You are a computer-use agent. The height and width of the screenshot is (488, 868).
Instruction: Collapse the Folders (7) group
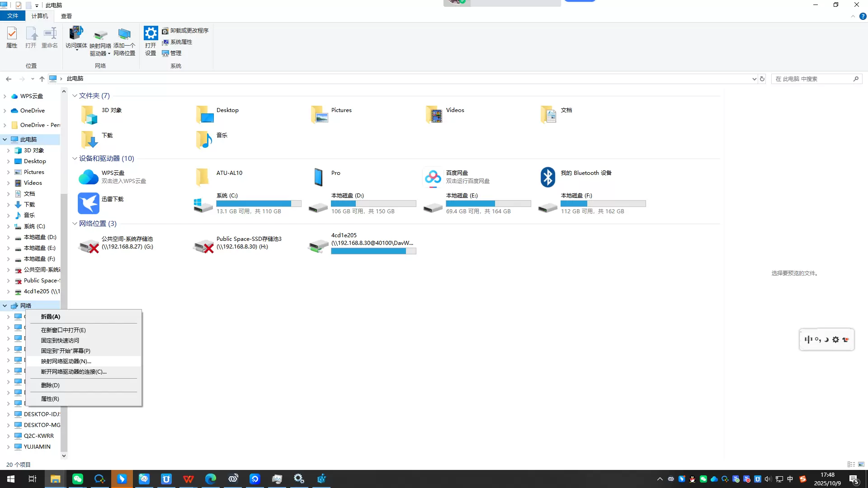(75, 96)
